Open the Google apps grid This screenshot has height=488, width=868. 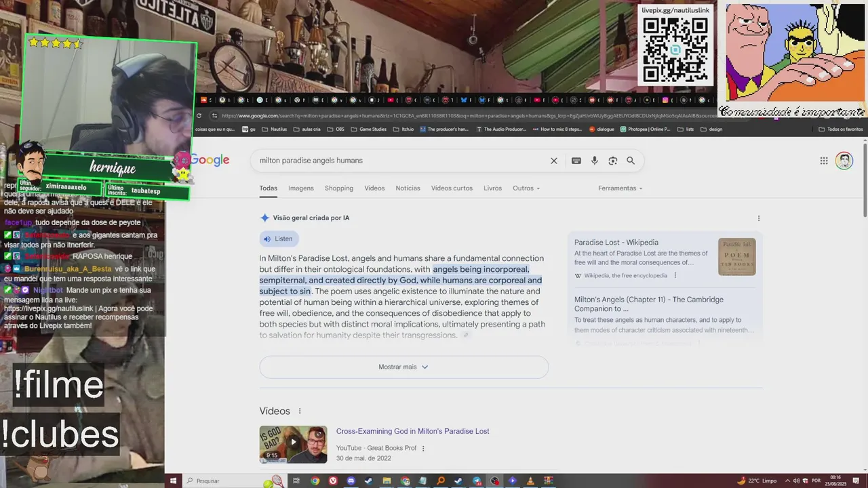click(x=824, y=161)
